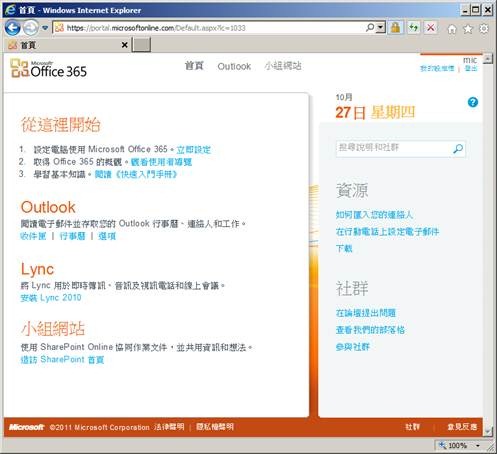Open 在行動電話上設定電子郵件 link
This screenshot has width=497, height=454.
click(x=387, y=231)
